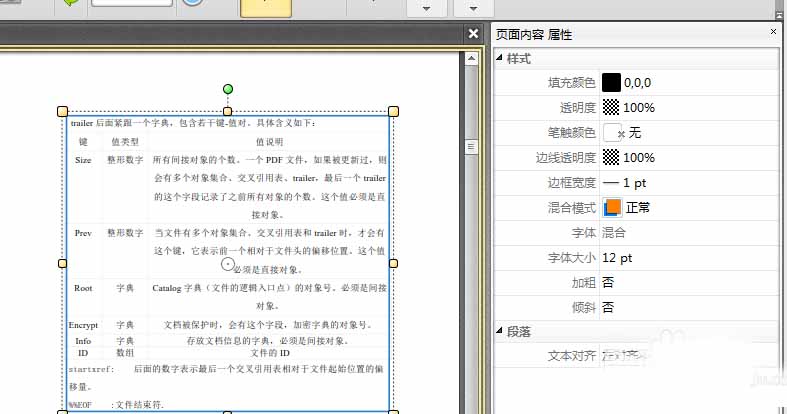Click the center pivot circle of selection
Image resolution: width=787 pixels, height=414 pixels.
pos(227,264)
